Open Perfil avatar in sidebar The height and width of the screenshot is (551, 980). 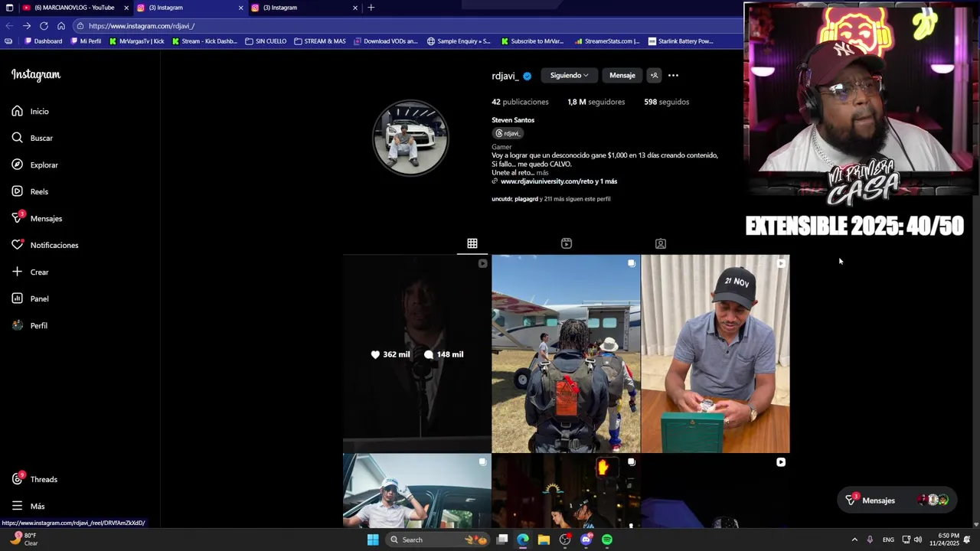[x=18, y=325]
